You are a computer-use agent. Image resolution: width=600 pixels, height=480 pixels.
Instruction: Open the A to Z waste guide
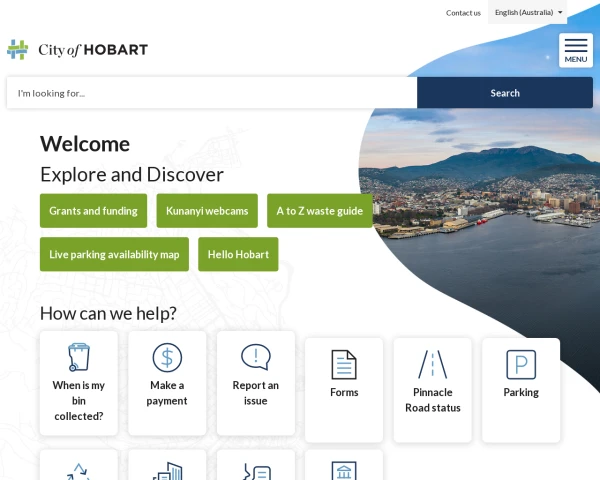pos(320,211)
